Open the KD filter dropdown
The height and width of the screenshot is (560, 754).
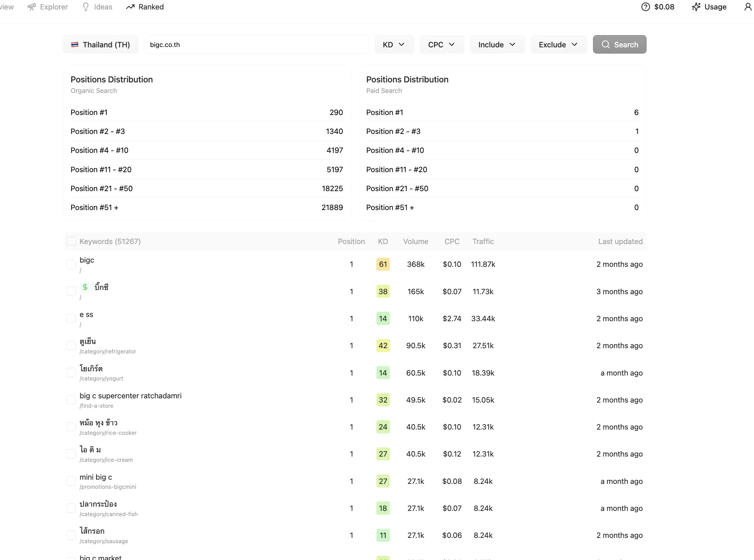[394, 45]
